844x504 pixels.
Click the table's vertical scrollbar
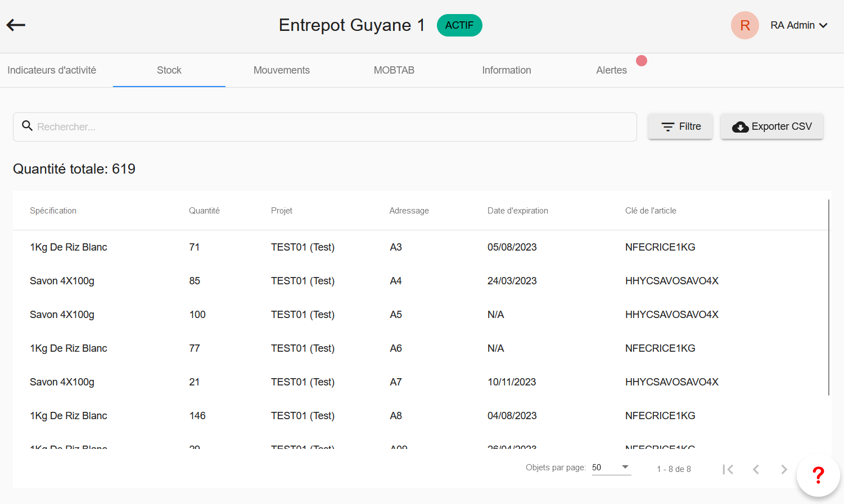tap(829, 298)
